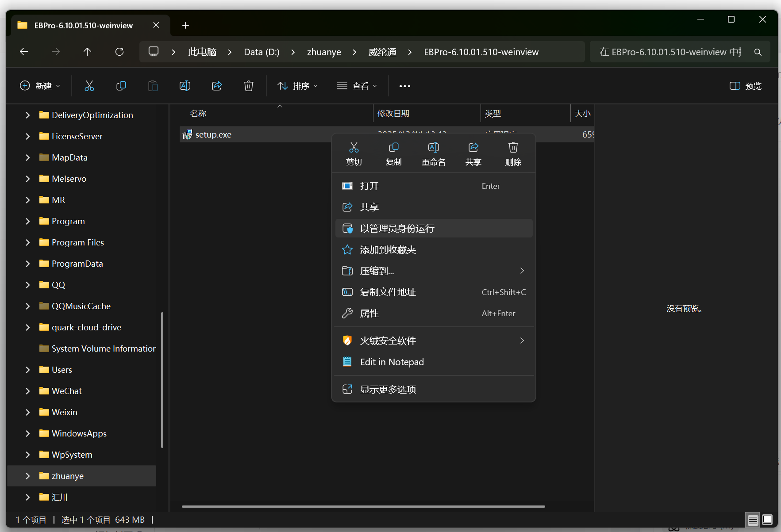Viewport: 781px width, 532px height.
Task: Choose 剪切 in the context menu
Action: (x=354, y=154)
